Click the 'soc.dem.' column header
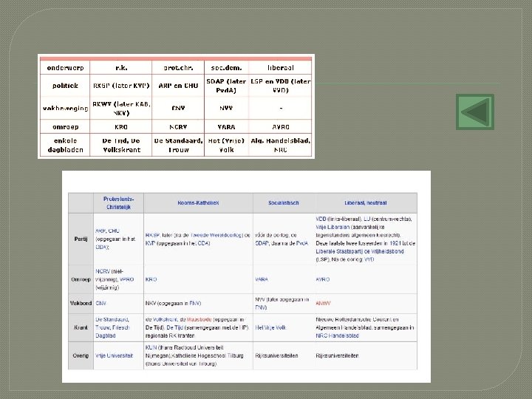Viewport: 532px width, 399px height. pyautogui.click(x=226, y=68)
